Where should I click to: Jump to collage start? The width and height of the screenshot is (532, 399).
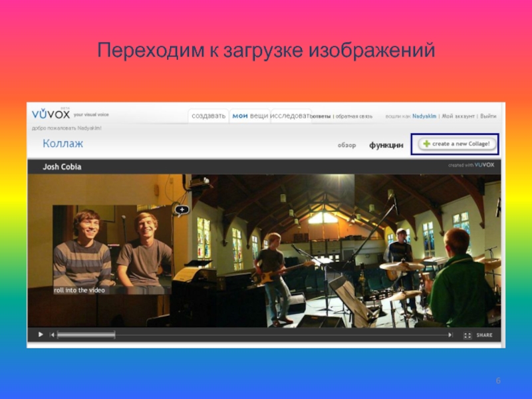pos(52,335)
